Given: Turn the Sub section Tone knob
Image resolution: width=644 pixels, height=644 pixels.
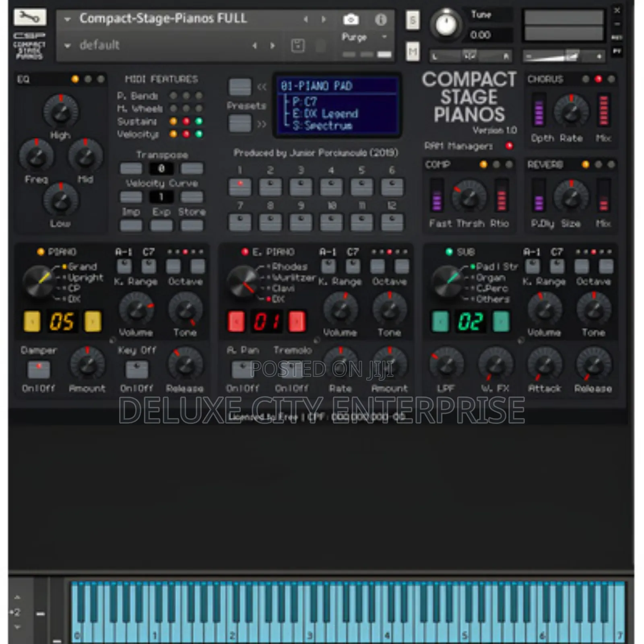Looking at the screenshot, I should [594, 310].
